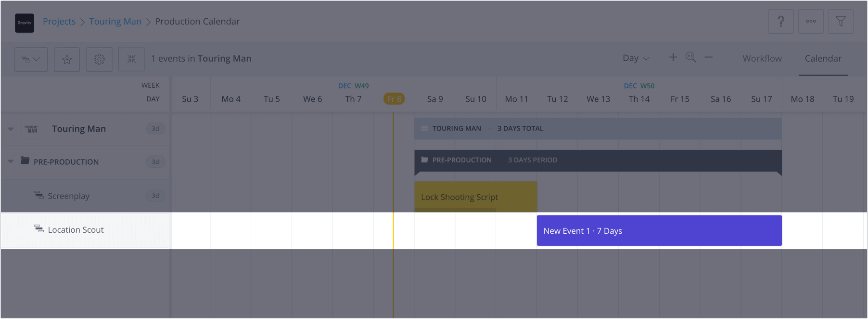Click the Screenplay 3d badge

[155, 196]
